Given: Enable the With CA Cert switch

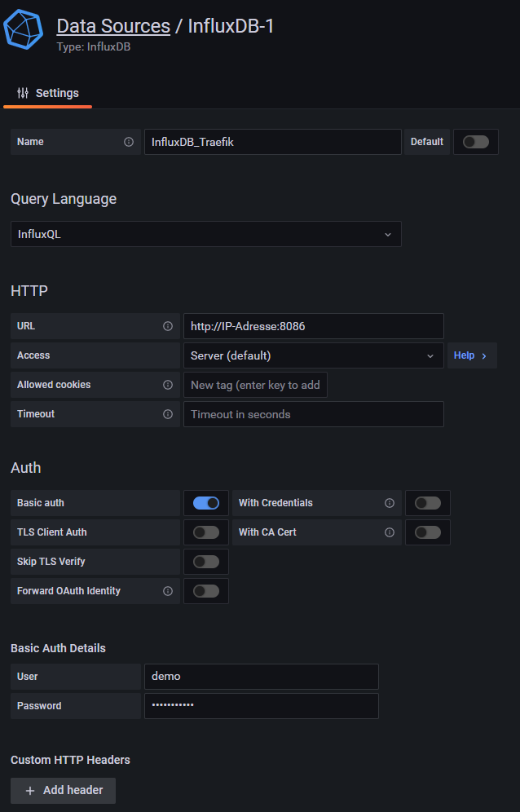Looking at the screenshot, I should point(428,532).
